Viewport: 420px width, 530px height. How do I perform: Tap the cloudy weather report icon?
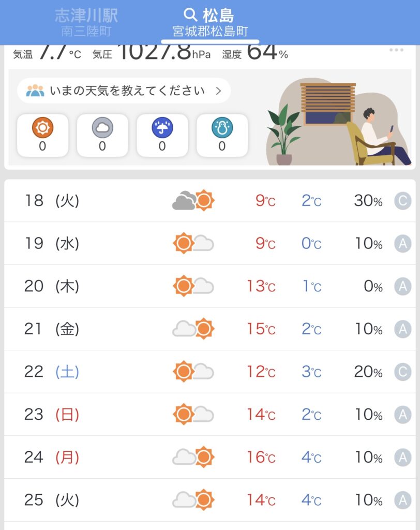[x=102, y=128]
